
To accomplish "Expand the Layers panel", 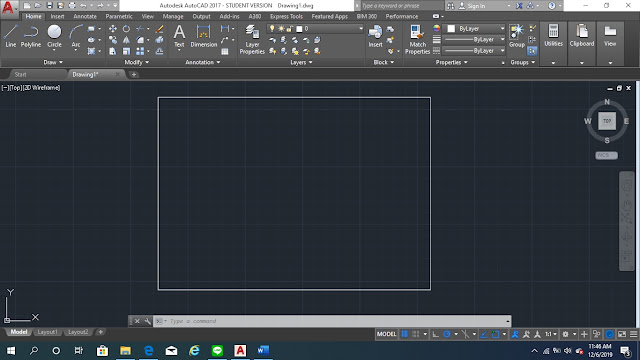I will pyautogui.click(x=301, y=62).
